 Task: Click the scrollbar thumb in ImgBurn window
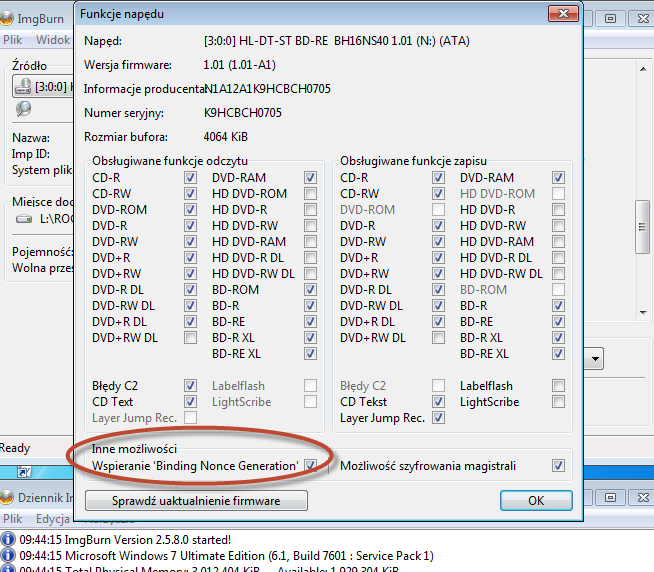click(x=642, y=227)
